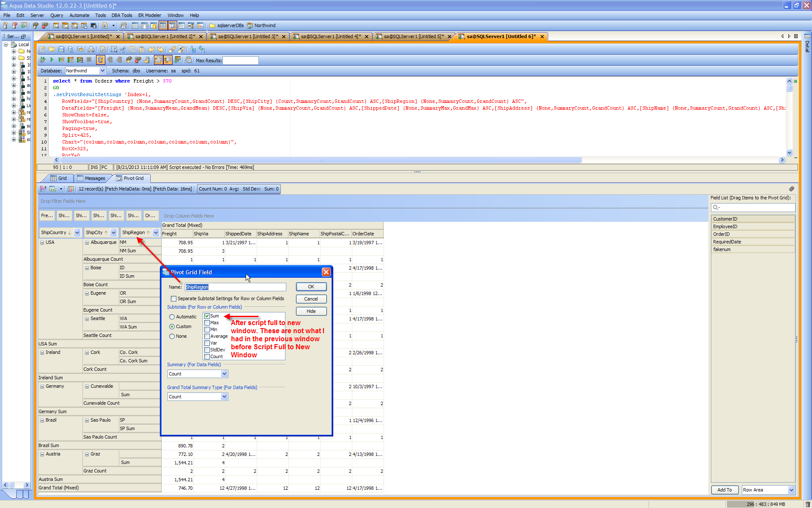812x508 pixels.
Task: Click the editor horizontal scrollbar
Action: click(x=320, y=160)
